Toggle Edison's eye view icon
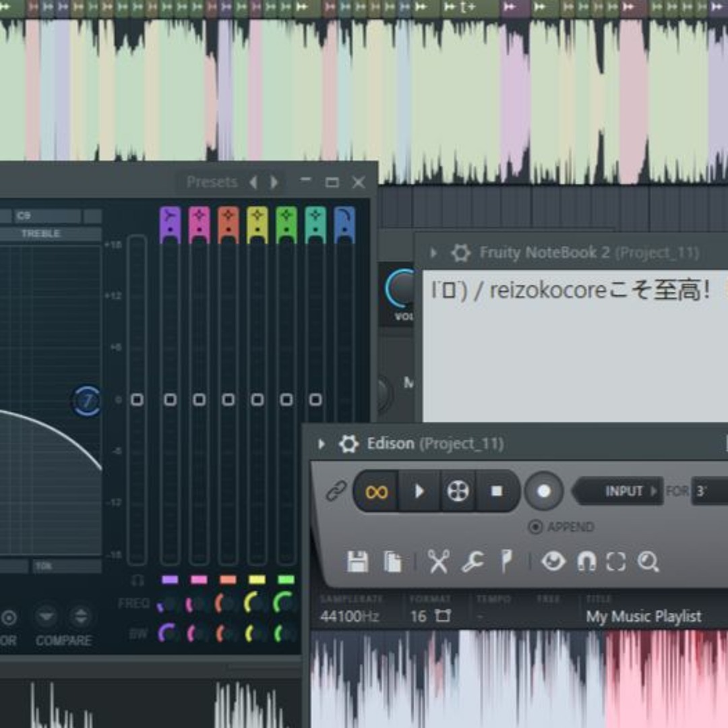The image size is (728, 728). [x=553, y=561]
